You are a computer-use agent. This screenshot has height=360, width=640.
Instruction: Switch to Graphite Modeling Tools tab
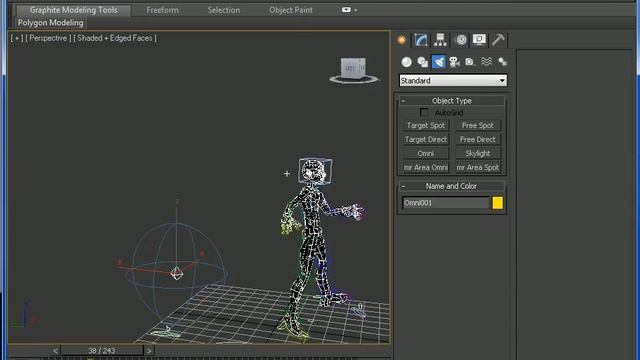73,10
